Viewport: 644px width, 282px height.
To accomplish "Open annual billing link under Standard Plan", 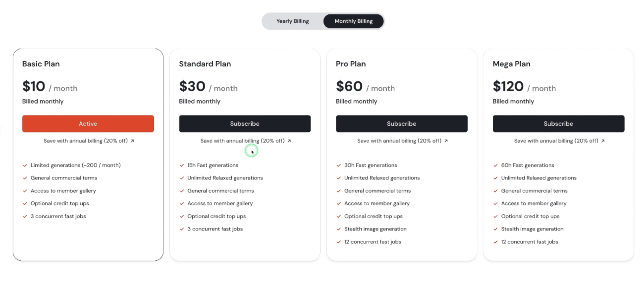I will 245,141.
